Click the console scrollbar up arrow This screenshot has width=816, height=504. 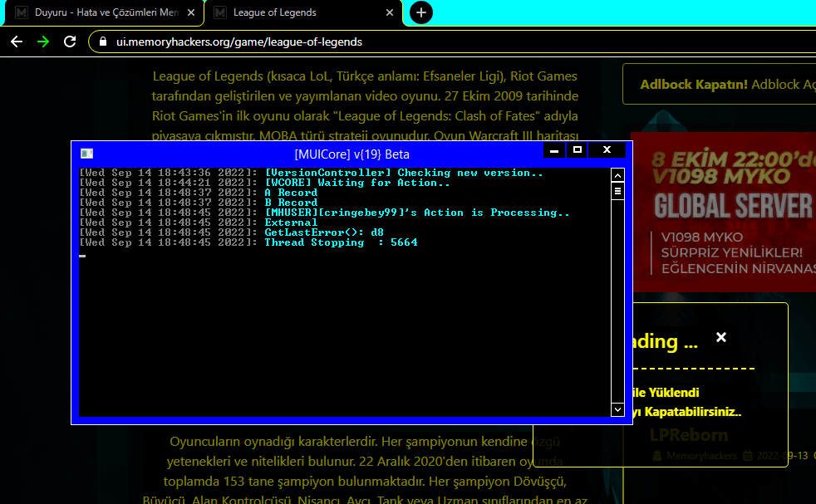[x=617, y=175]
